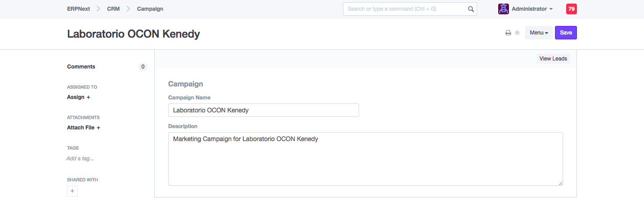Click the plus icon beside Attach File

click(x=98, y=128)
